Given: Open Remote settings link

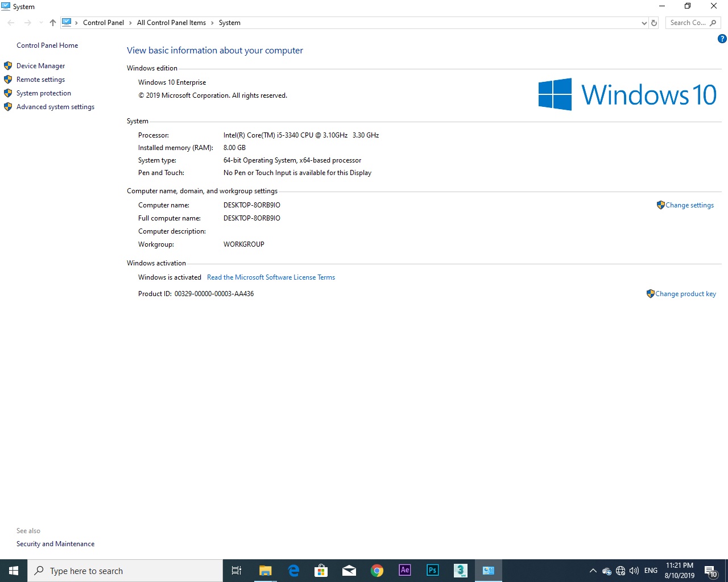Looking at the screenshot, I should click(40, 80).
